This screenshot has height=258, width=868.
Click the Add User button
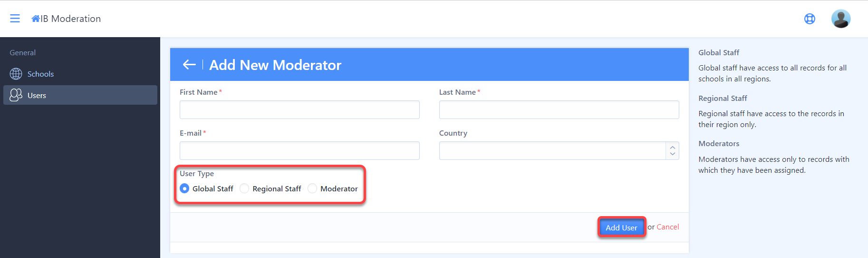coord(621,228)
